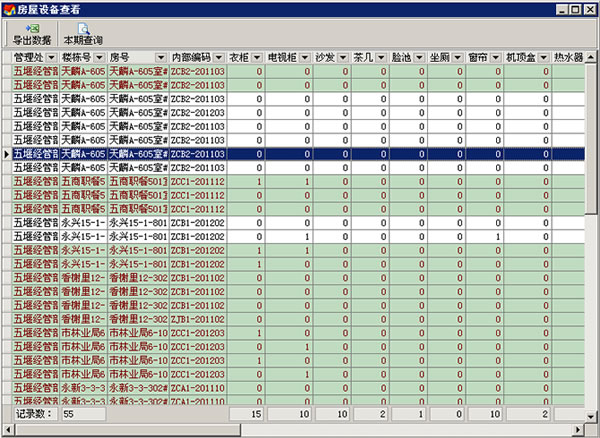Click the app icon in title bar
This screenshot has height=438, width=600.
[x=9, y=8]
